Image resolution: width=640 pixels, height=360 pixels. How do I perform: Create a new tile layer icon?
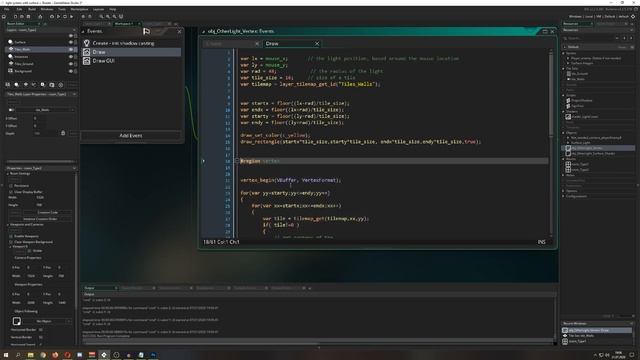click(25, 84)
